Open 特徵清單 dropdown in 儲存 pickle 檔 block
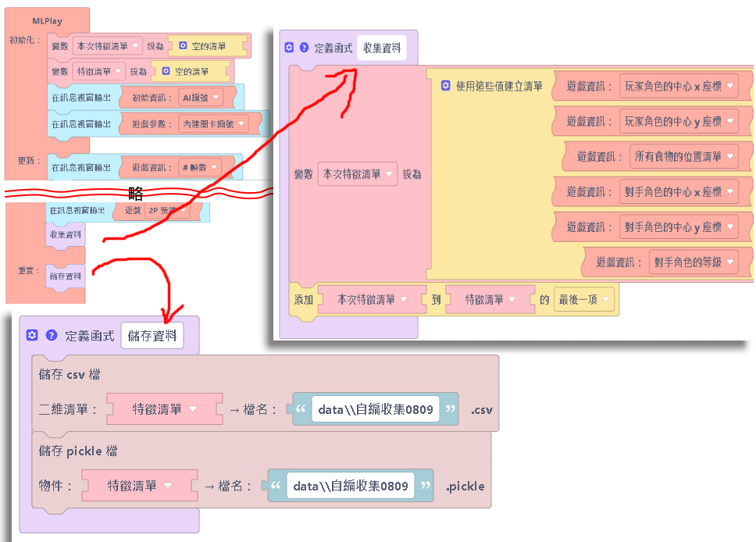This screenshot has height=542, width=756. pyautogui.click(x=139, y=485)
